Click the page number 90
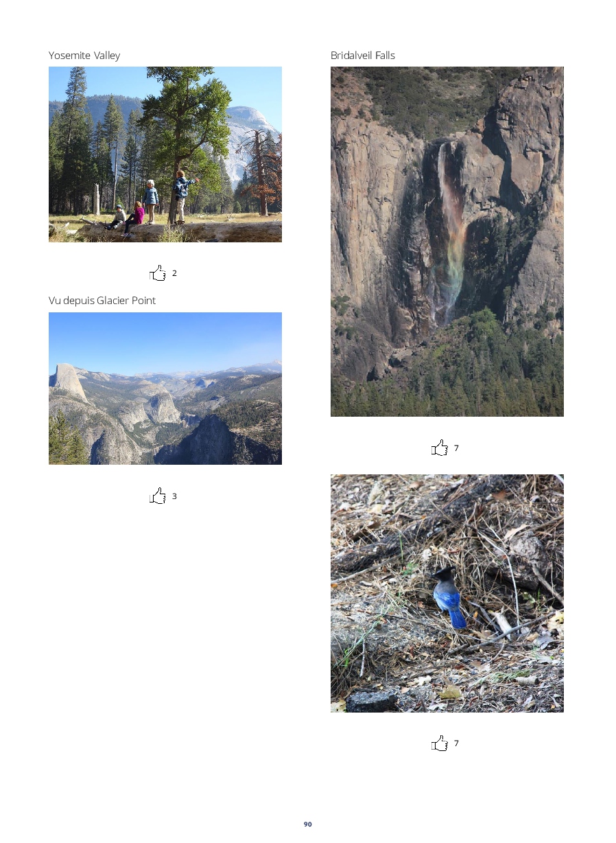 [x=308, y=824]
